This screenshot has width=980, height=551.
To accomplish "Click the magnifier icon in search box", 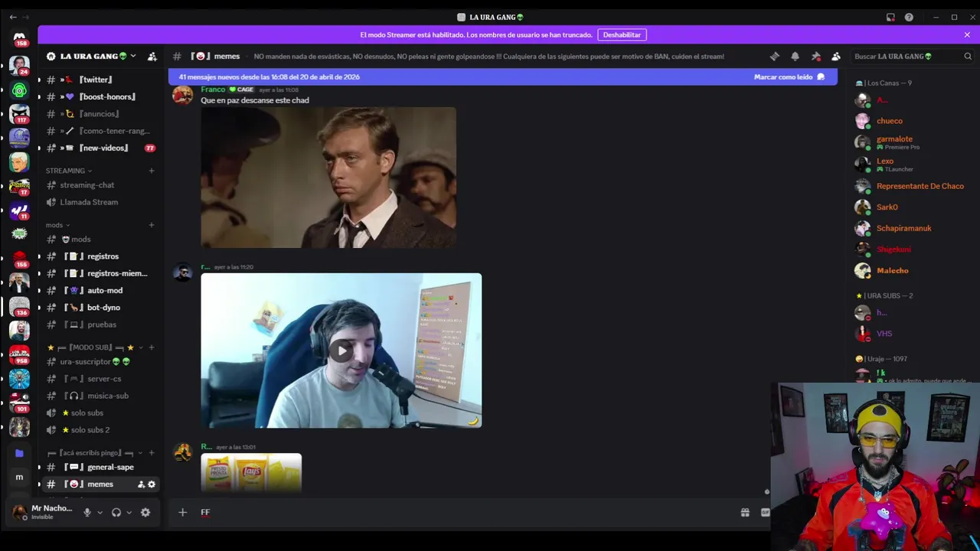I will point(968,57).
